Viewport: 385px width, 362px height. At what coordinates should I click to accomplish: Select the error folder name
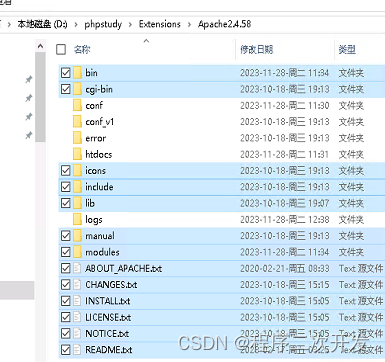point(96,138)
